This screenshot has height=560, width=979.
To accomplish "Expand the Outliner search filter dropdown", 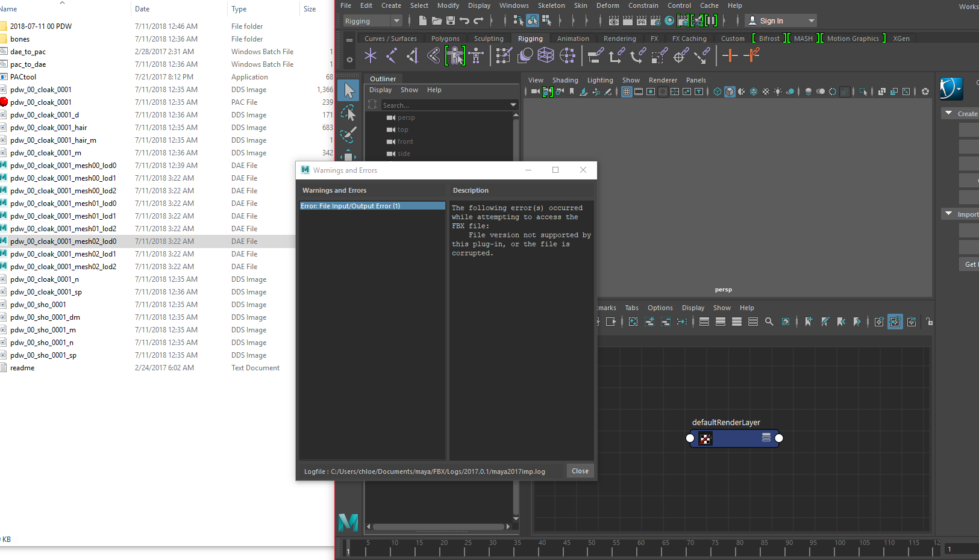I will (513, 105).
